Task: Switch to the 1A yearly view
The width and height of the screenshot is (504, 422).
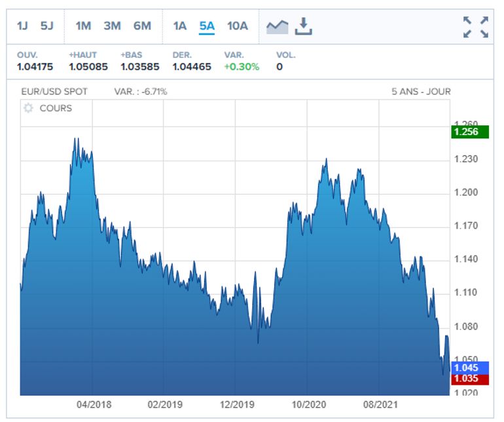Action: [x=179, y=26]
